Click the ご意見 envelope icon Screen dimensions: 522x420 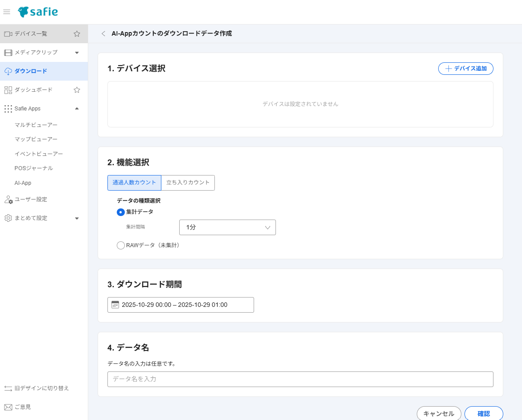tap(7, 406)
